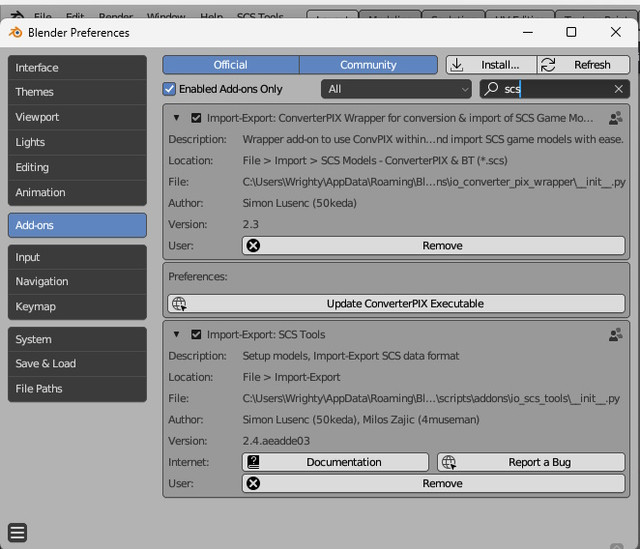This screenshot has width=640, height=549.
Task: Open the Animation preferences section
Action: pos(77,192)
